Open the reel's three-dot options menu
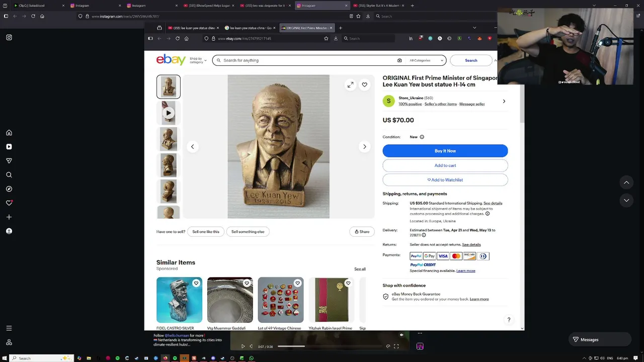 [x=420, y=333]
